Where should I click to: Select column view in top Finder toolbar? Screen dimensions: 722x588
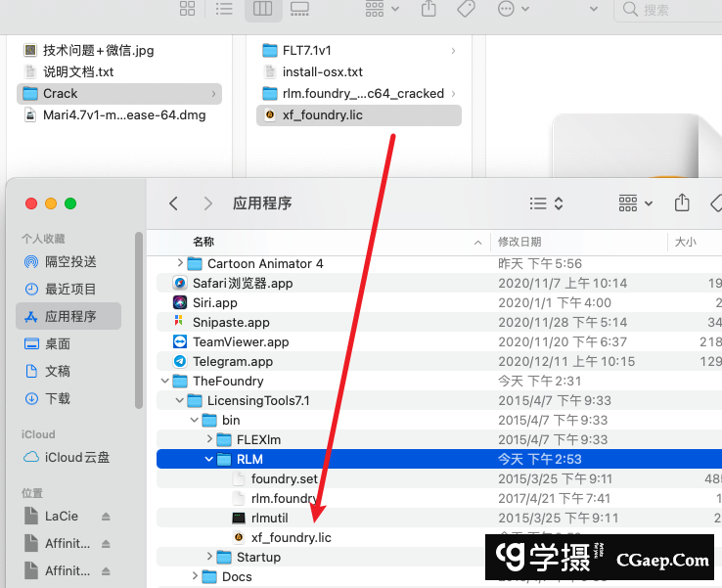click(262, 9)
